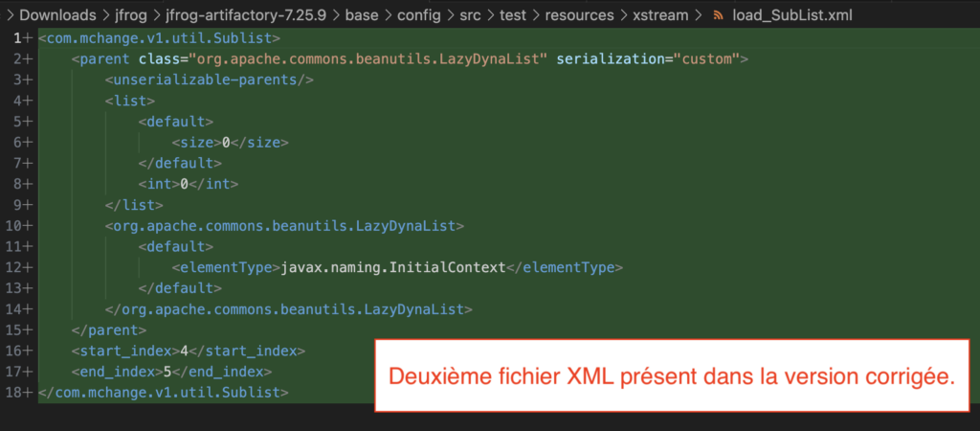Click the unserializable-parents tag

click(209, 80)
